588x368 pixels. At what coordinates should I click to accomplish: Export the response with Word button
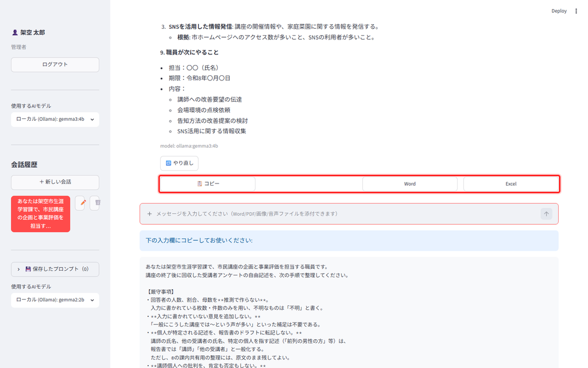[x=409, y=183]
